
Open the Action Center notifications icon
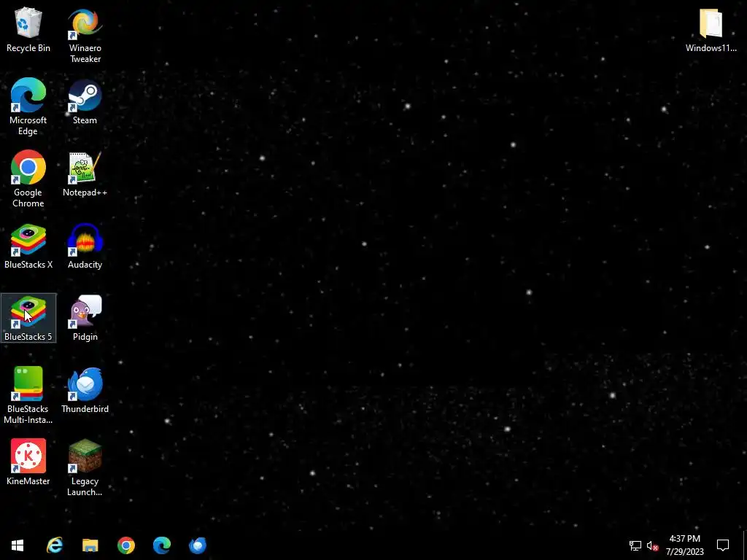723,545
